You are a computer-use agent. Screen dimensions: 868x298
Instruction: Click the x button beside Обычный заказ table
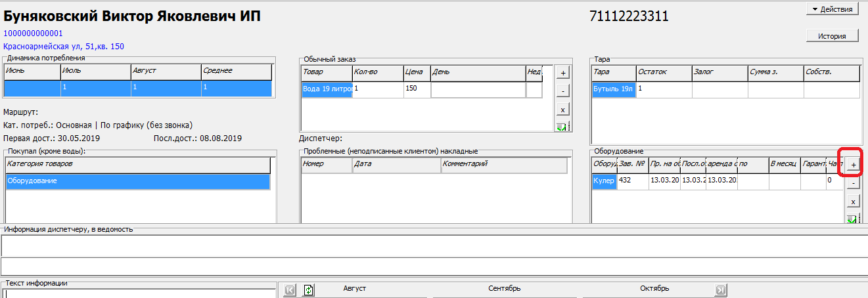point(562,109)
